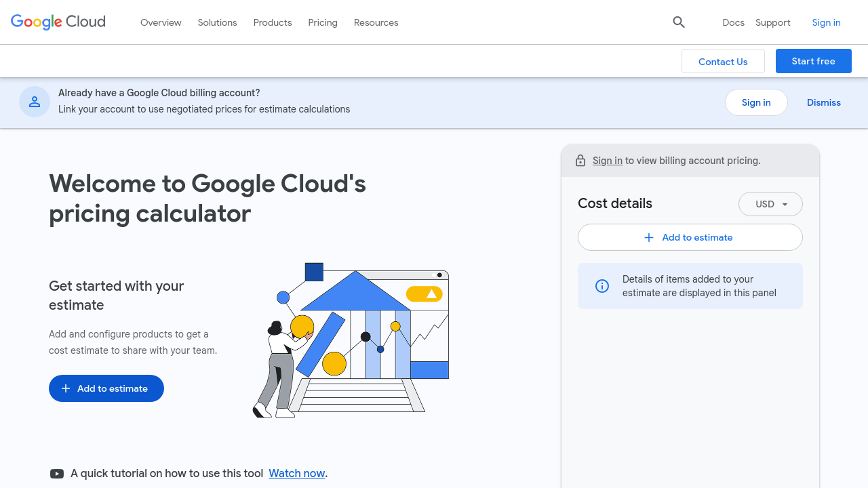Click the YouTube video icon near tutorial

57,474
